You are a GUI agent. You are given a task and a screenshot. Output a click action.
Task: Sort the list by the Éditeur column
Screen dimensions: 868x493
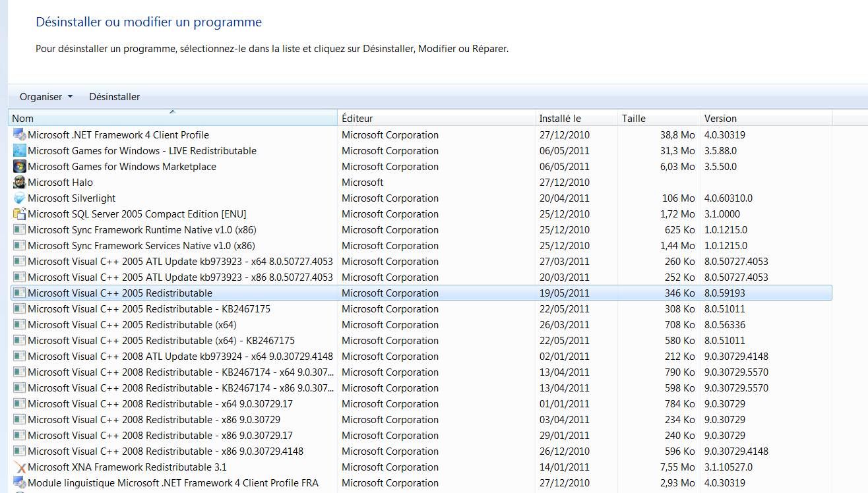coord(437,119)
